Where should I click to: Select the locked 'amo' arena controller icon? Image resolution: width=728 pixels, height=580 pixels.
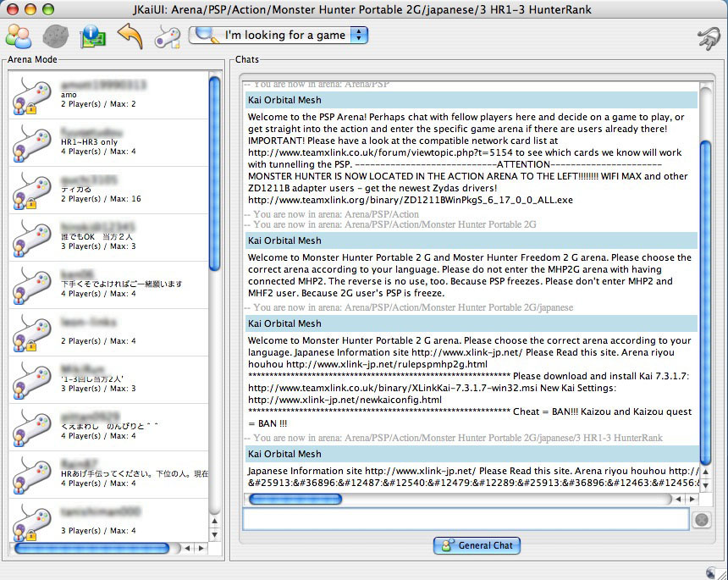coord(31,95)
